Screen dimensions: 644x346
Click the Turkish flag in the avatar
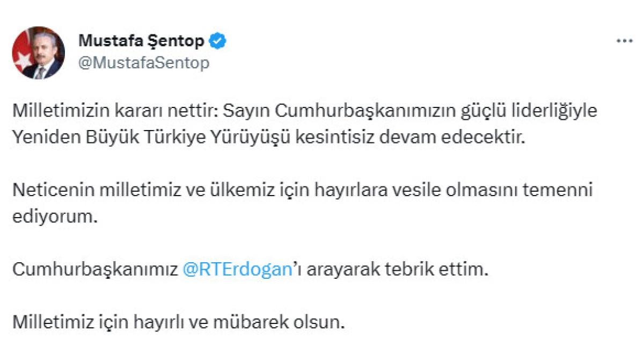(x=23, y=54)
